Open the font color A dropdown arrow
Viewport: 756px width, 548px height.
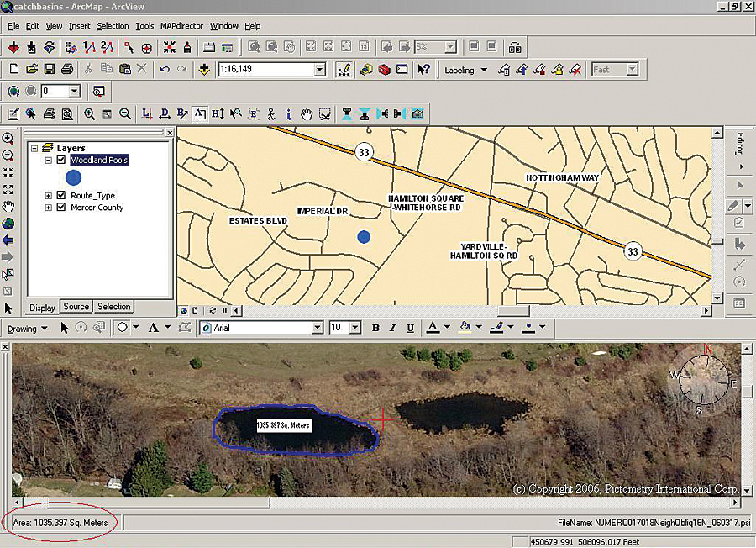pos(447,327)
